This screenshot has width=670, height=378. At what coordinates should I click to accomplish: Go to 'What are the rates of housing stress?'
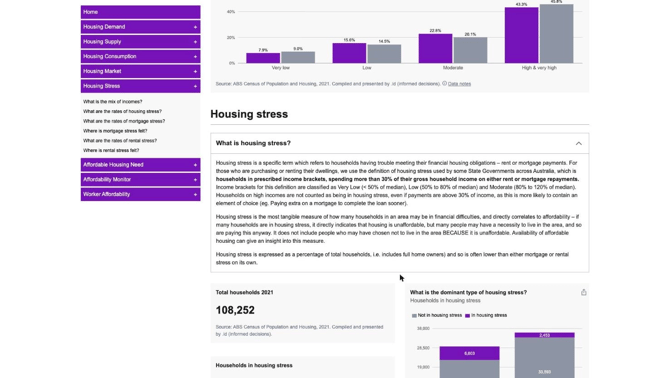(x=122, y=111)
